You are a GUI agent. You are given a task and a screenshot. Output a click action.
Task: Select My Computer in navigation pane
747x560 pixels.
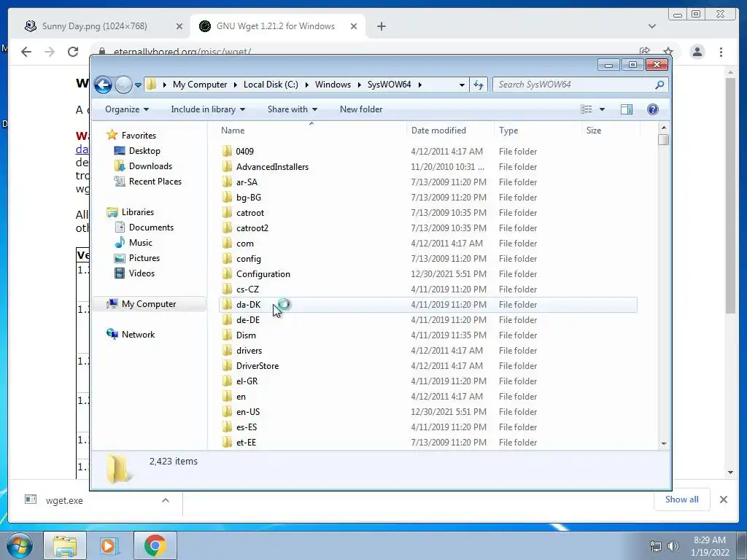[x=149, y=304]
